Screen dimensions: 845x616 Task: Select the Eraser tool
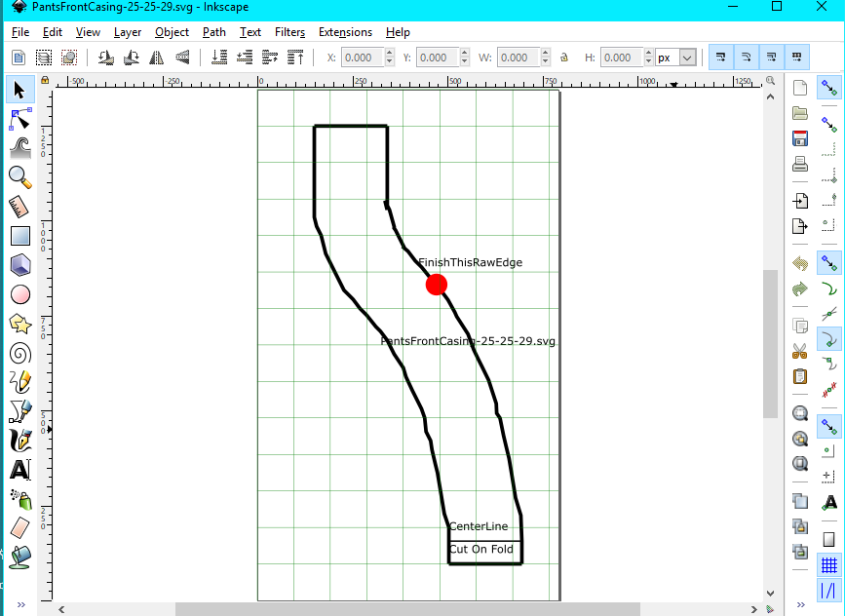point(20,527)
